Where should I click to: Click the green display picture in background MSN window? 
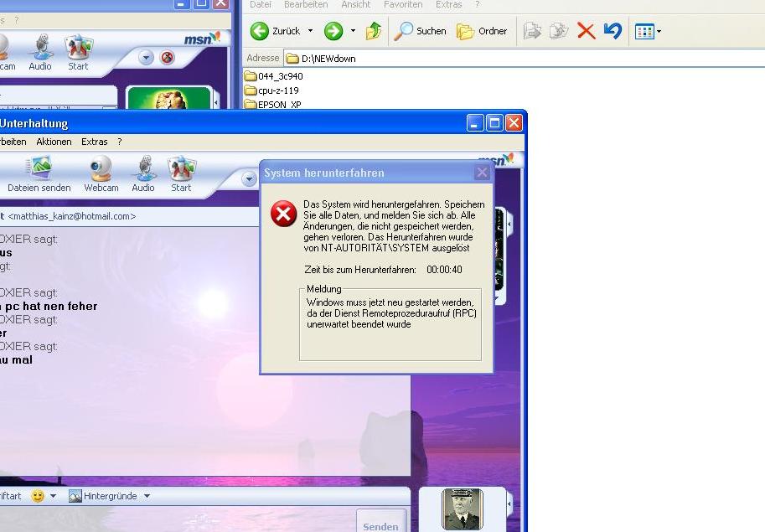169,97
